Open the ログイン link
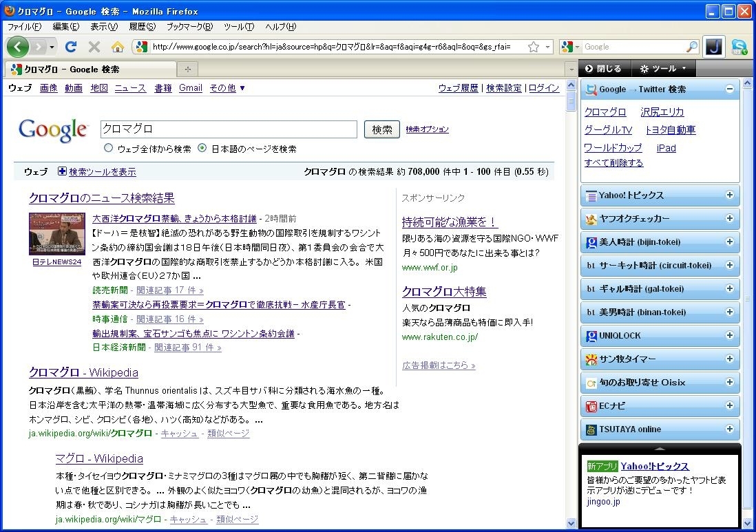Image resolution: width=756 pixels, height=532 pixels. pos(544,87)
